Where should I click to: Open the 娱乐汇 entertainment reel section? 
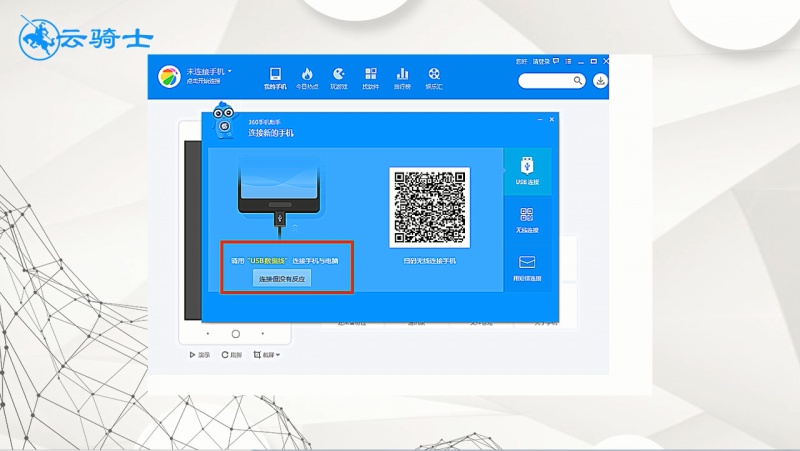coord(434,79)
